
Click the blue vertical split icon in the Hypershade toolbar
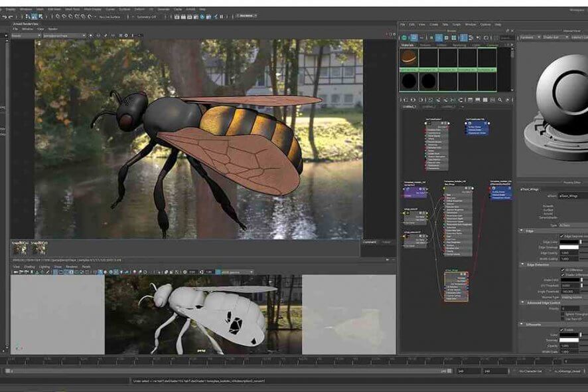coord(464,38)
